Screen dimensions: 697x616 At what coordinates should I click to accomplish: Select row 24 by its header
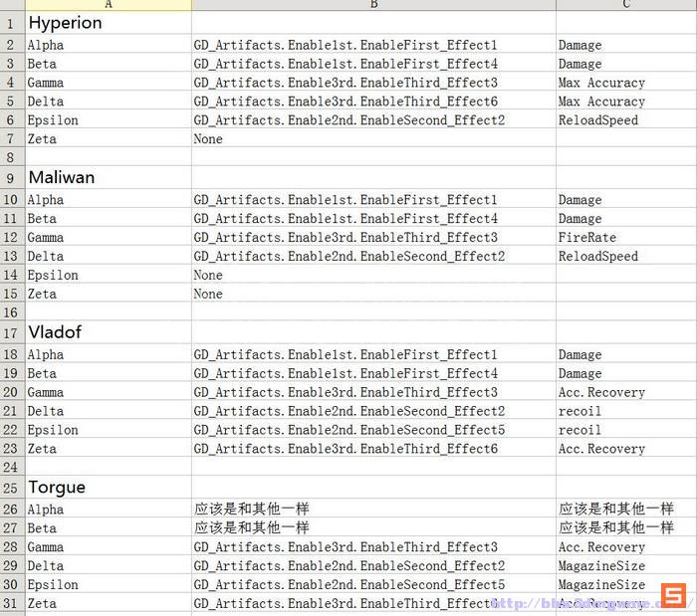point(11,468)
